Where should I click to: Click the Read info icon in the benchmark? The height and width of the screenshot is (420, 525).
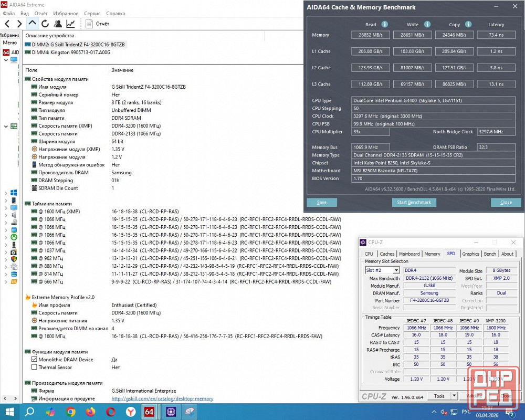pyautogui.click(x=385, y=24)
